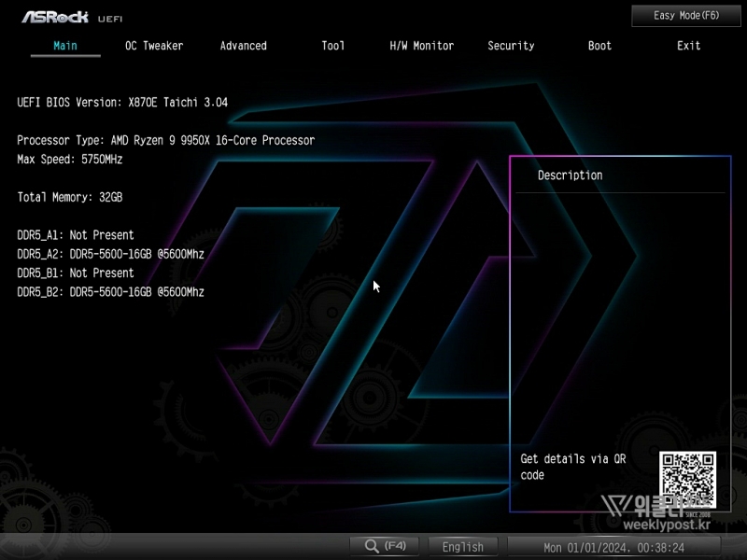747x560 pixels.
Task: Click the DDR5_B2 memory slot entry
Action: 110,292
